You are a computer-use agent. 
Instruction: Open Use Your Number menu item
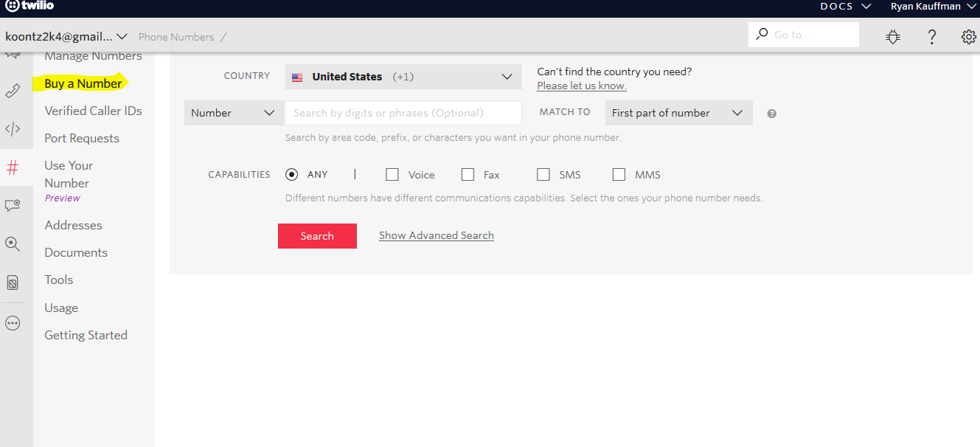69,174
